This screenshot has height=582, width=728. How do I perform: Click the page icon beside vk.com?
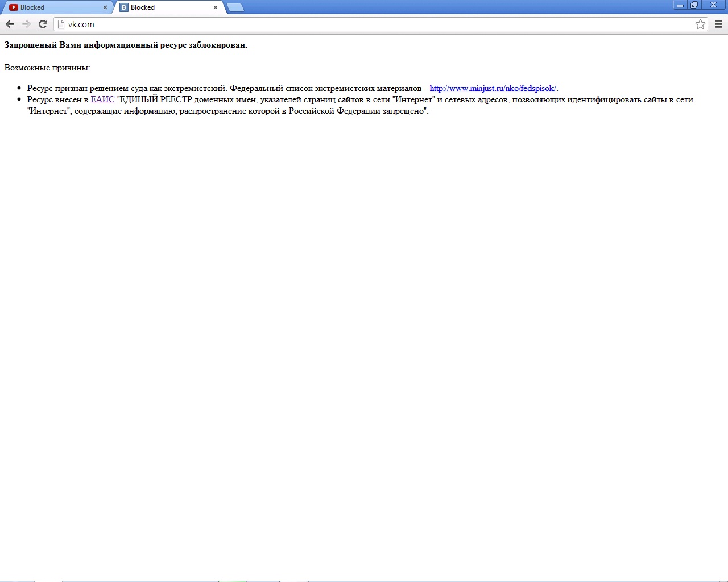click(61, 24)
